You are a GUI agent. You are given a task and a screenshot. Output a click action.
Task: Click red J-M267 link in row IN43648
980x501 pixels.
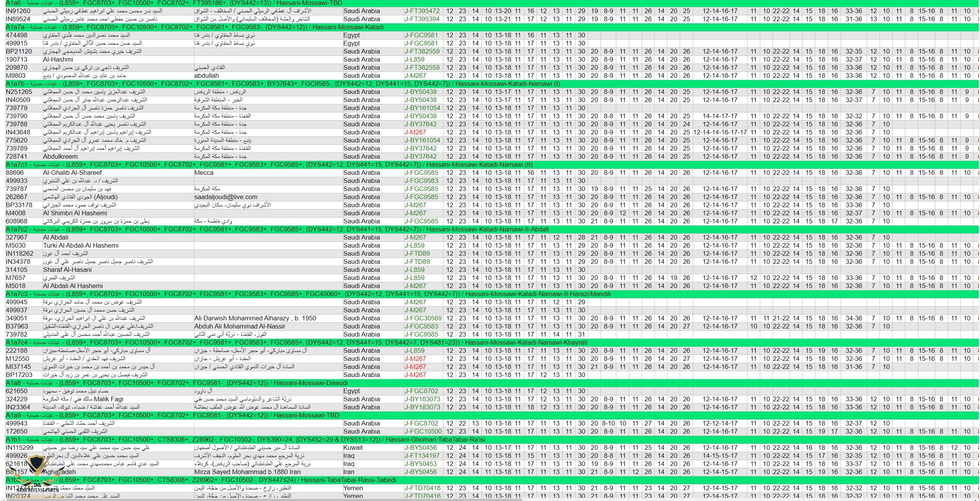415,132
